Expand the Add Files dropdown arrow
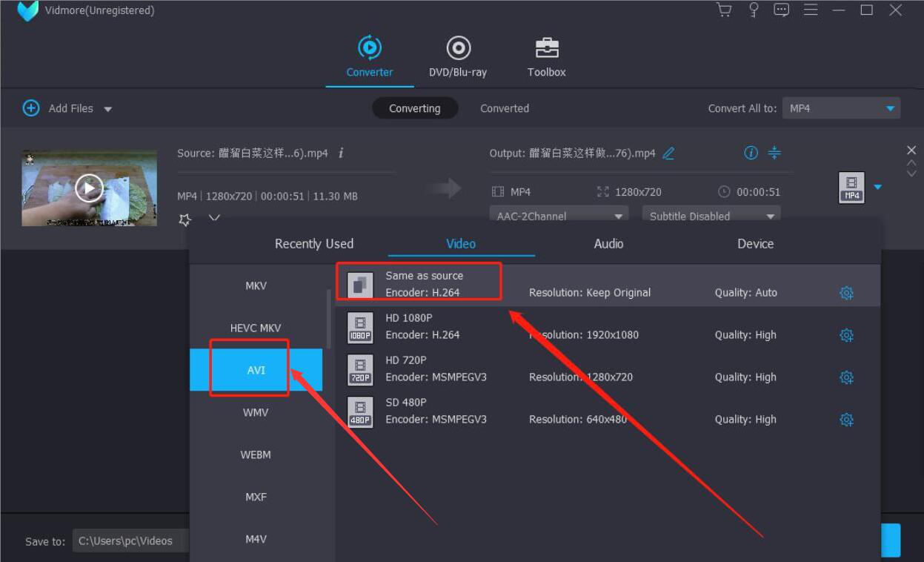The width and height of the screenshot is (924, 562). pyautogui.click(x=107, y=109)
